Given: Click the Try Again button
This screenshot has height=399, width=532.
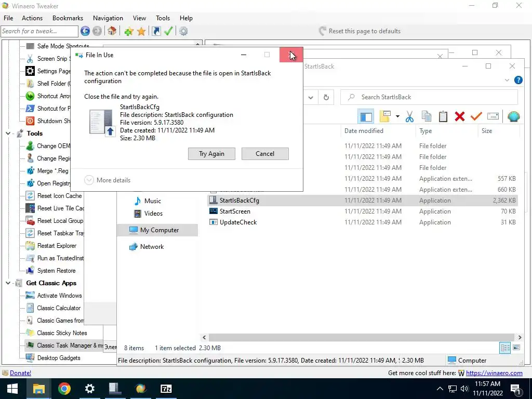Looking at the screenshot, I should pos(212,154).
